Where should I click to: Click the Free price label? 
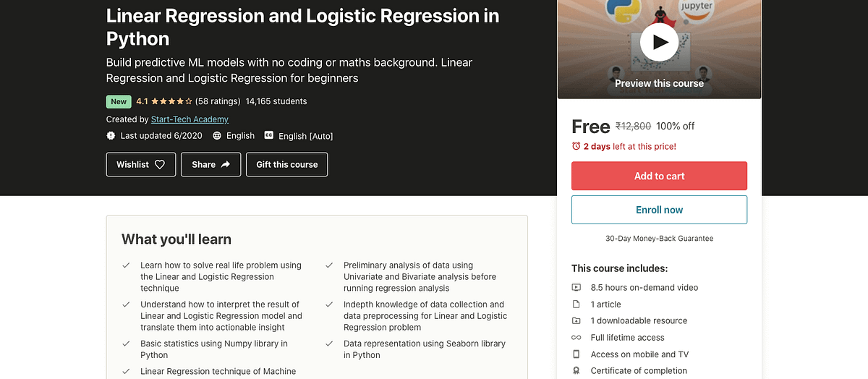click(x=590, y=127)
